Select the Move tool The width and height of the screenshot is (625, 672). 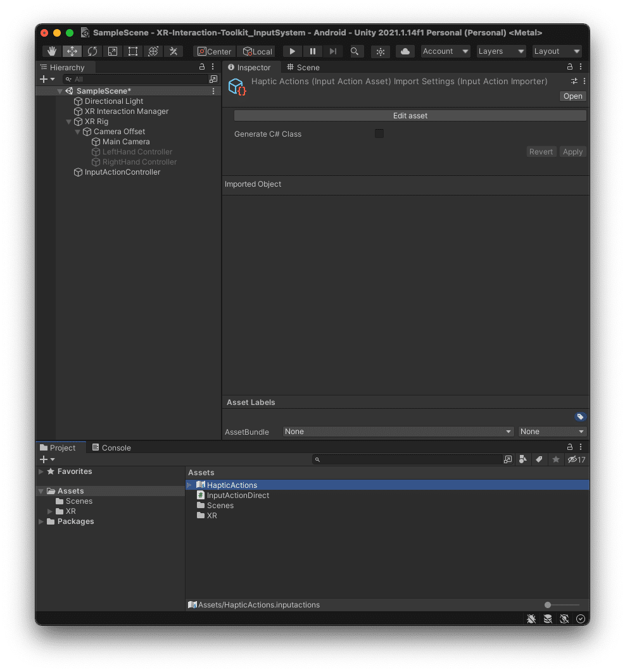tap(72, 51)
